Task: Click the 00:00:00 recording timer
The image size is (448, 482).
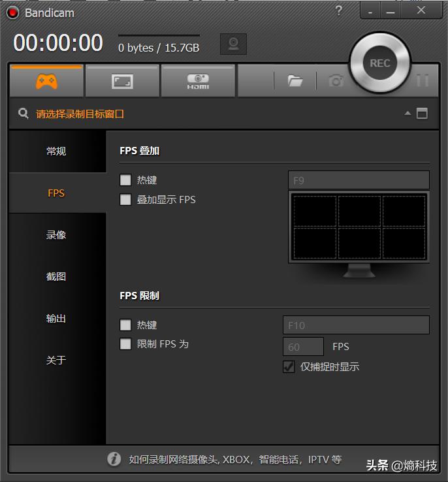Action: (57, 42)
